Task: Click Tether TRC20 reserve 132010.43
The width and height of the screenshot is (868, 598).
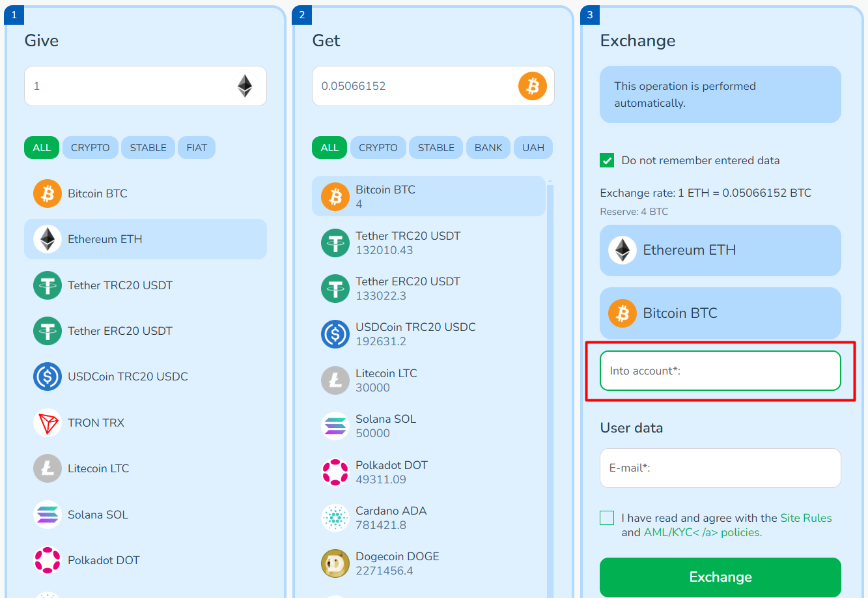Action: [x=384, y=250]
